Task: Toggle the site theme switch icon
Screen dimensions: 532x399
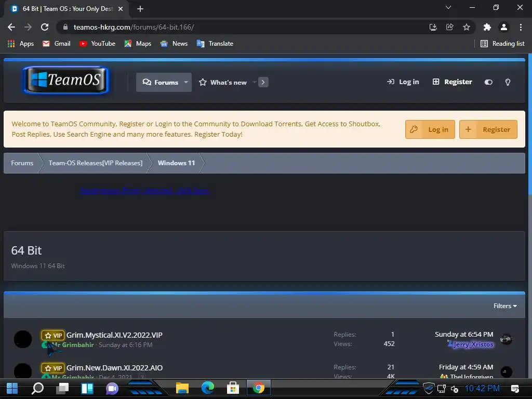Action: [488, 82]
